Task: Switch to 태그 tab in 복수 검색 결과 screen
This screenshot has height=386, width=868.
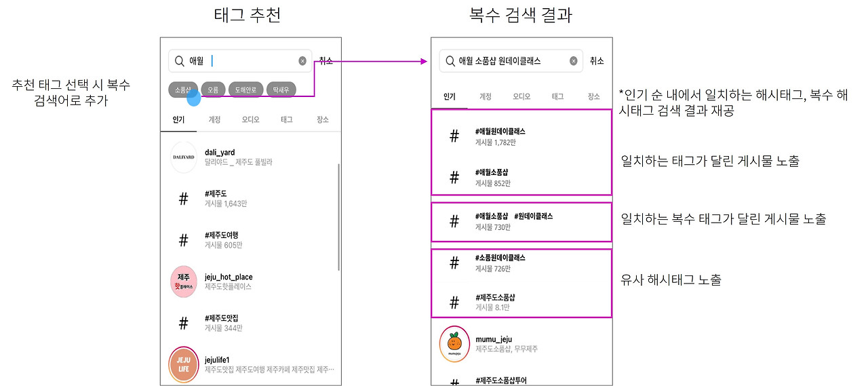Action: click(557, 97)
